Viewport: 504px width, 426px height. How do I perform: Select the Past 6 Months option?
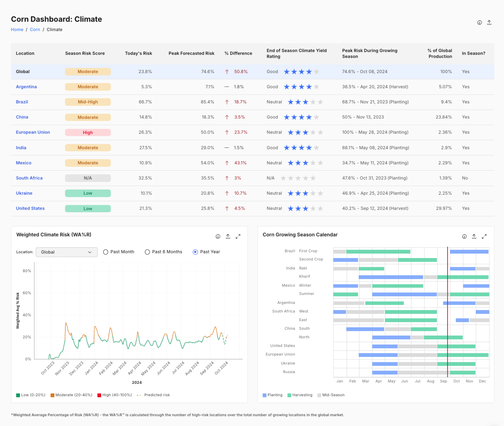click(x=147, y=252)
